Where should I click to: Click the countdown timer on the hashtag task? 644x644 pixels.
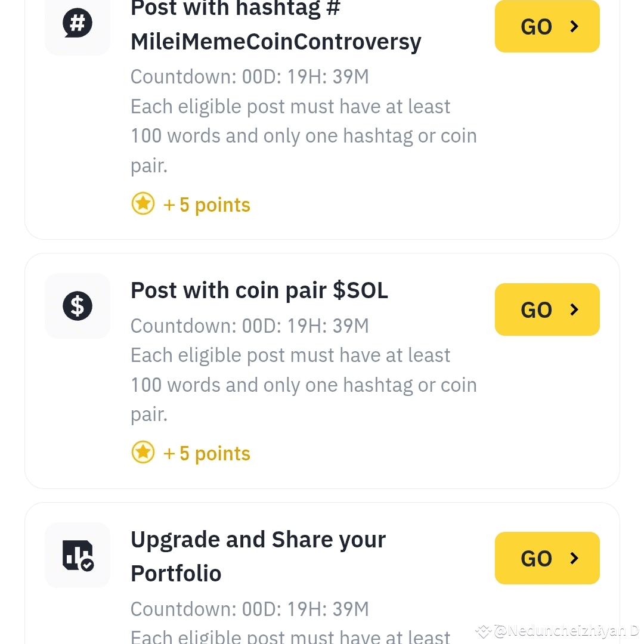tap(249, 76)
